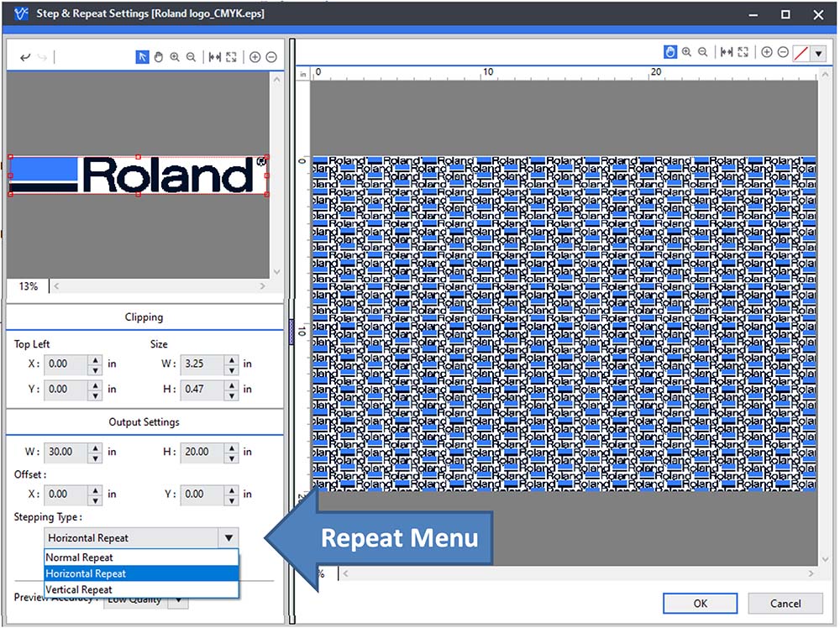Screen dimensions: 840x628
Task: Click the Output Settings section header
Action: [x=144, y=421]
